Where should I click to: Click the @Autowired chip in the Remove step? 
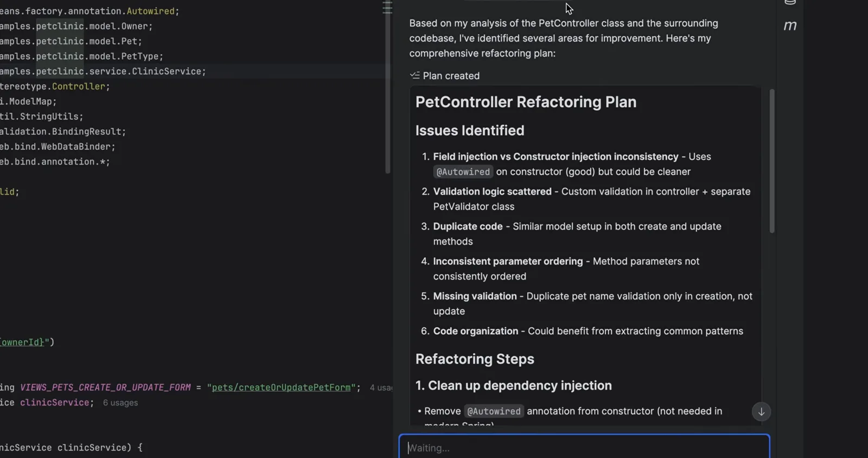[494, 411]
